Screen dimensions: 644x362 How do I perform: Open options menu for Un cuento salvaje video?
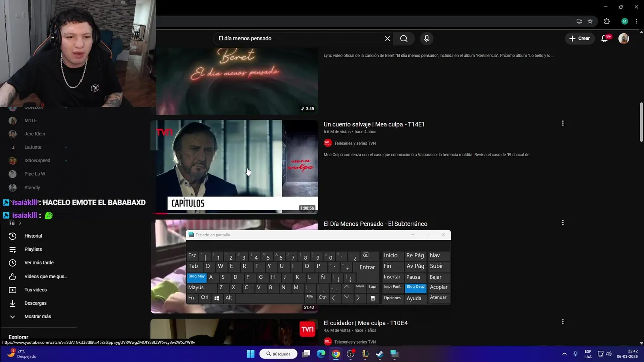[563, 123]
